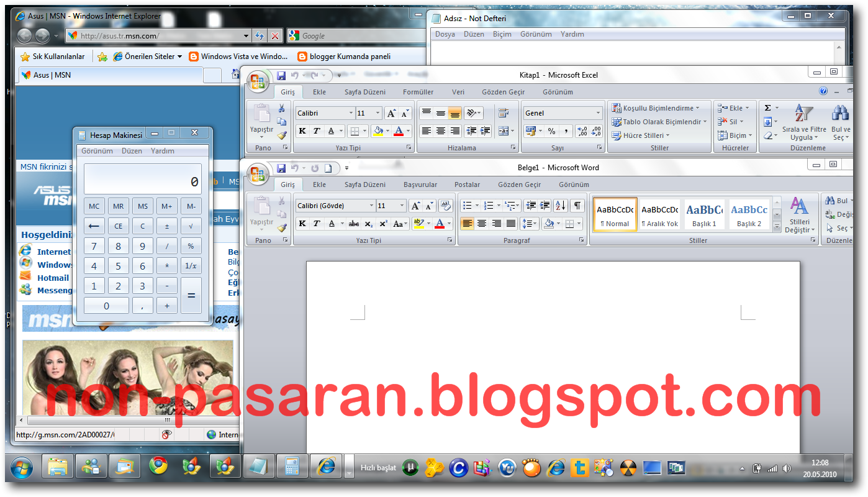
Task: Toggle left alignment in Word
Action: (468, 224)
